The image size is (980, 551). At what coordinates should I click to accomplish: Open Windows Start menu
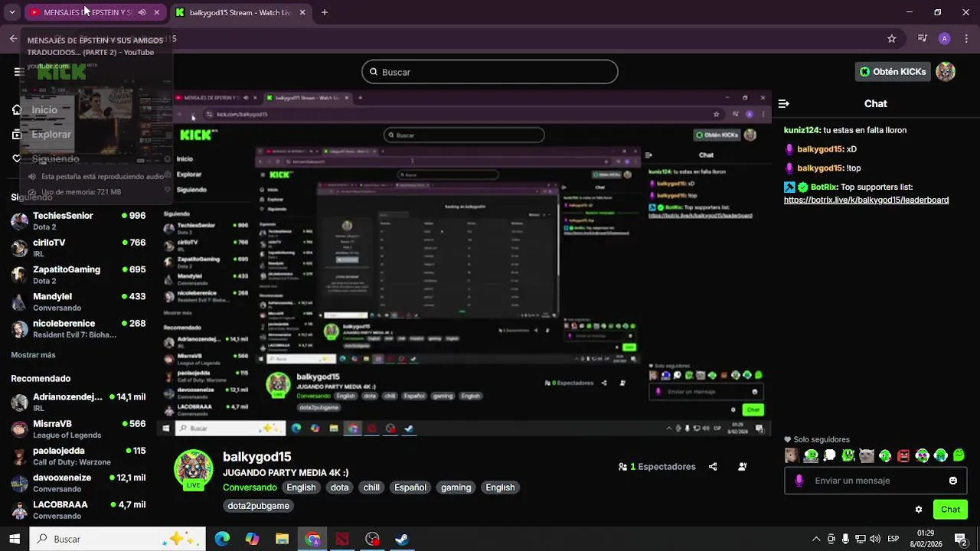(15, 539)
